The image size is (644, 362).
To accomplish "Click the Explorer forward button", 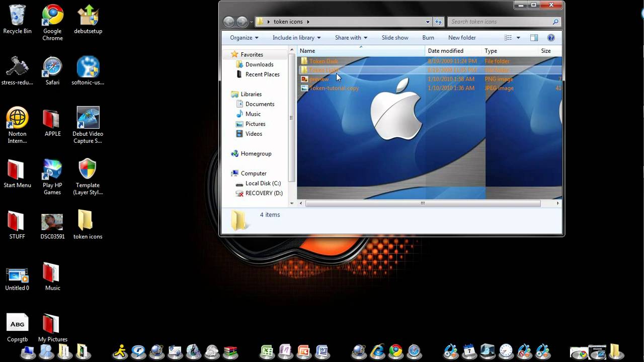I will (242, 22).
